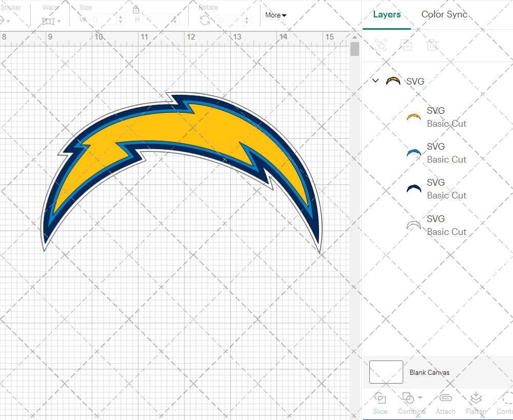
Task: Click the Group layers icon
Action: (x=381, y=45)
